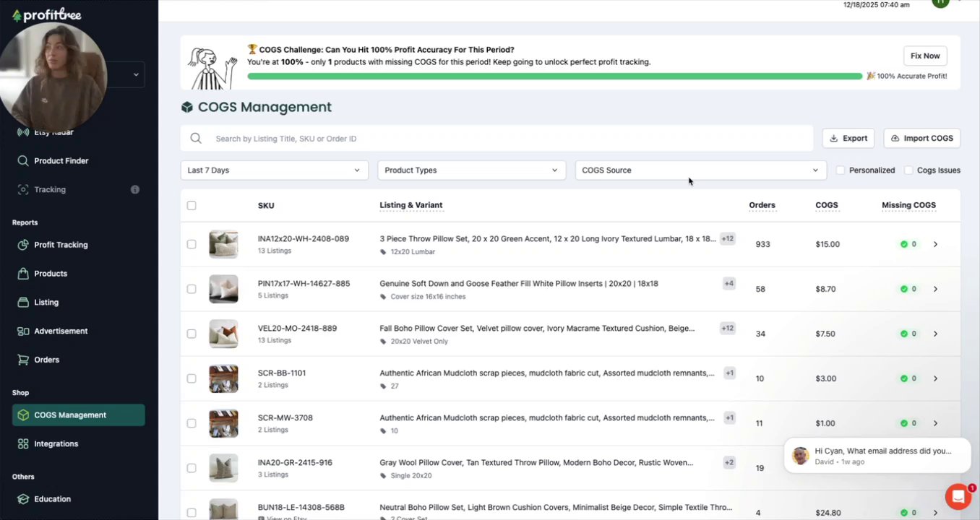Expand the INA12x20-WH-2408-089 row chevron
The image size is (980, 520).
pos(935,245)
